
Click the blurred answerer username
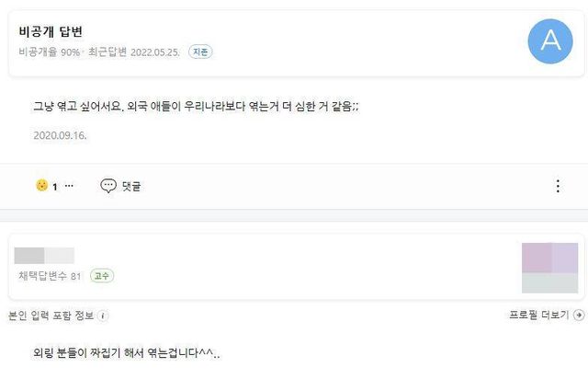coord(46,256)
